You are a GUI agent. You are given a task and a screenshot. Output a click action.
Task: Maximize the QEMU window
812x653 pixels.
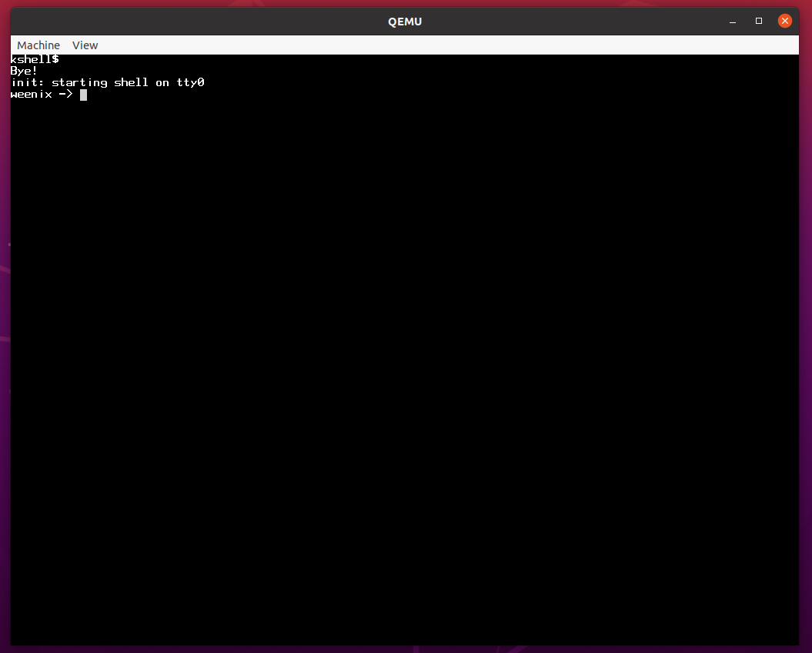click(759, 21)
